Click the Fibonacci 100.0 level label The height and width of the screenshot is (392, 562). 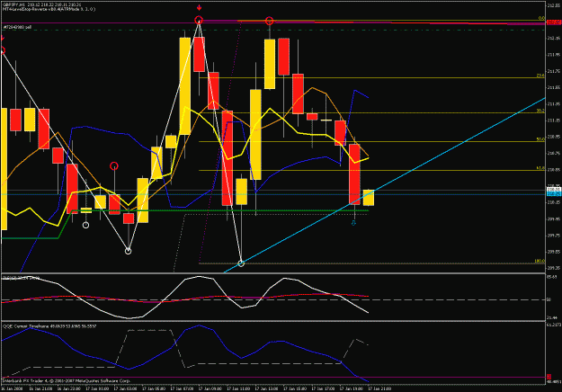coord(540,262)
